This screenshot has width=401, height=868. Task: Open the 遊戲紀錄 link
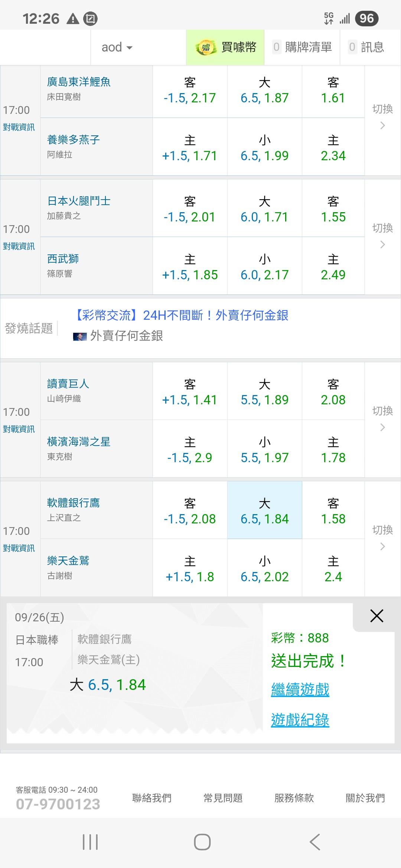300,720
